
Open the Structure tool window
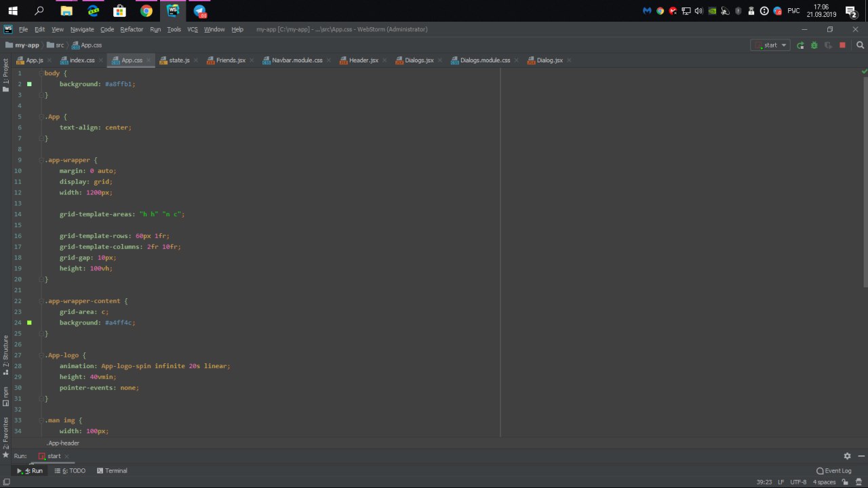(5, 354)
